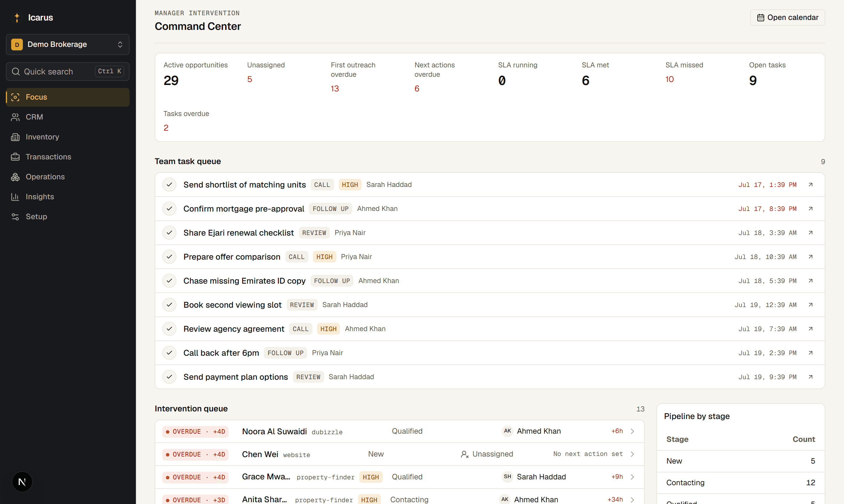Click Ahmed Khan avatar on Noora's row
Screen dimensions: 844x504
(507, 431)
